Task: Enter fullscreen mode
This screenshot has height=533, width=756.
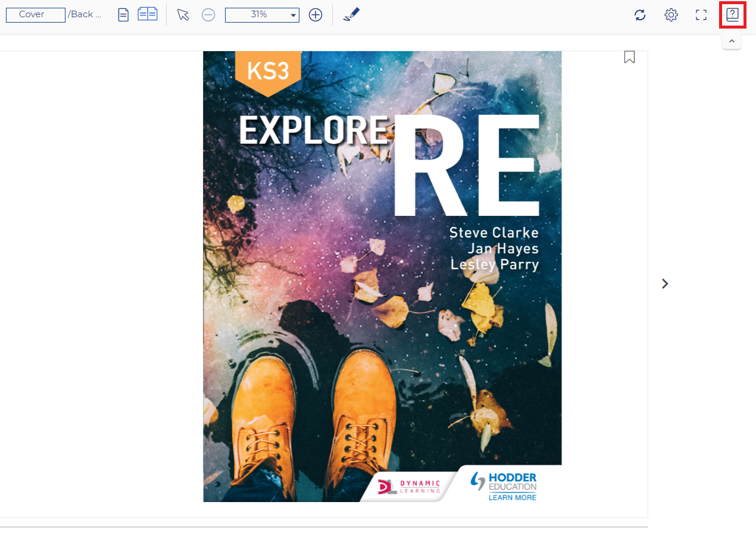Action: tap(701, 15)
